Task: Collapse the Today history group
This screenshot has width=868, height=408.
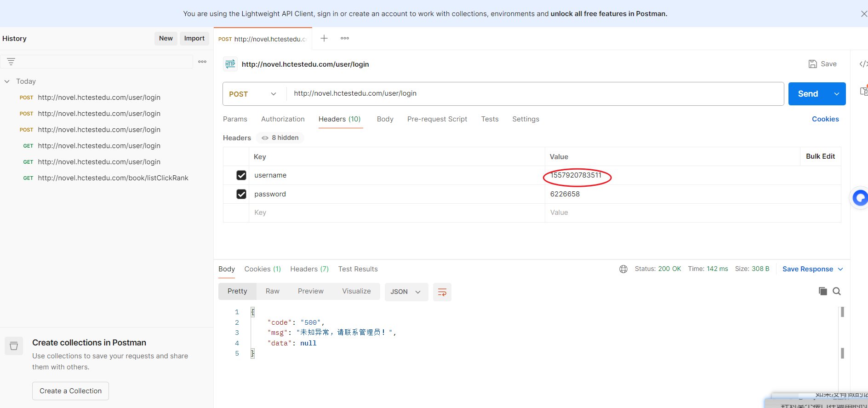Action: click(7, 81)
